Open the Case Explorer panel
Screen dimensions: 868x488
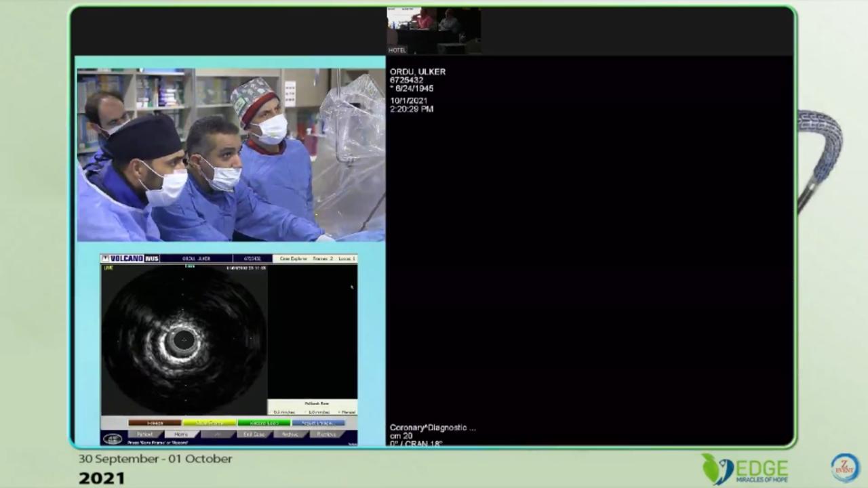(293, 258)
